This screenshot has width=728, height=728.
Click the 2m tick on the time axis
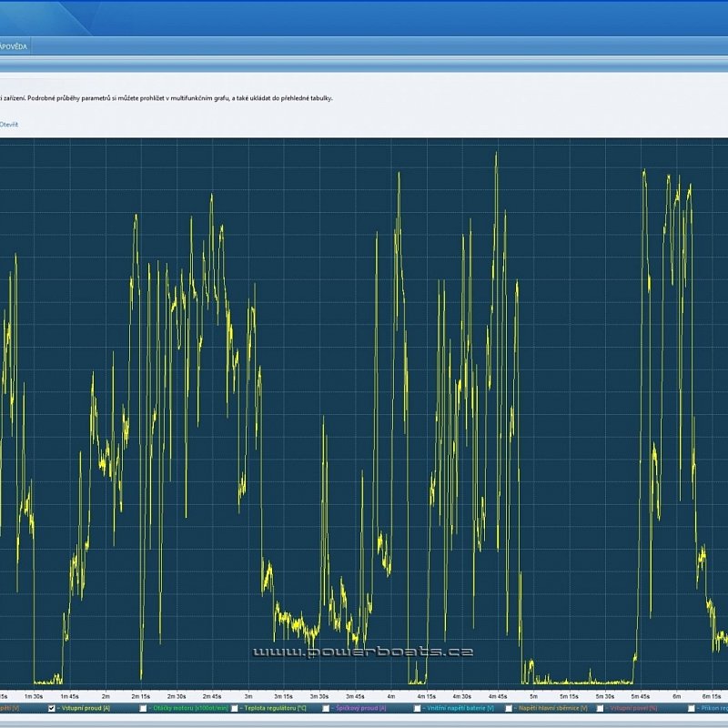[106, 695]
